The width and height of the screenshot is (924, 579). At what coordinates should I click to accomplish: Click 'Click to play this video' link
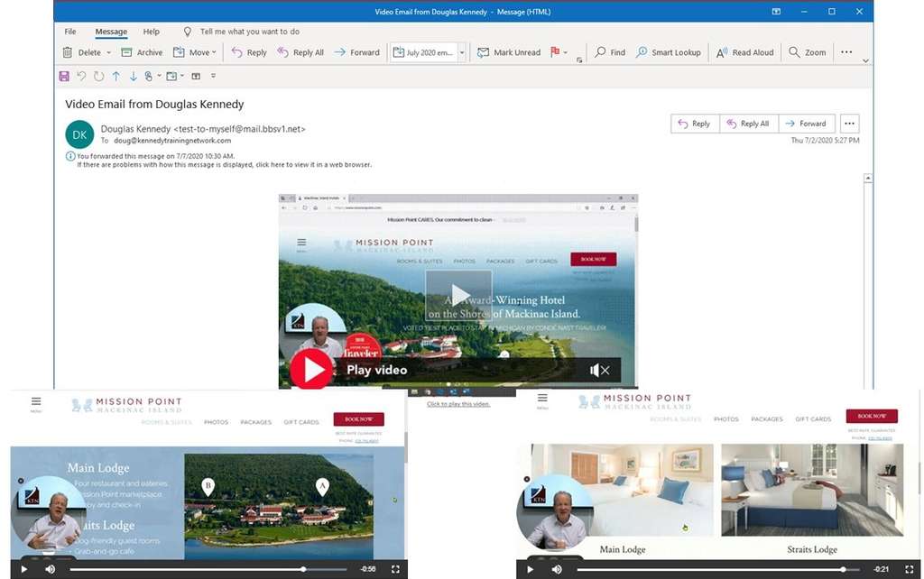click(457, 404)
